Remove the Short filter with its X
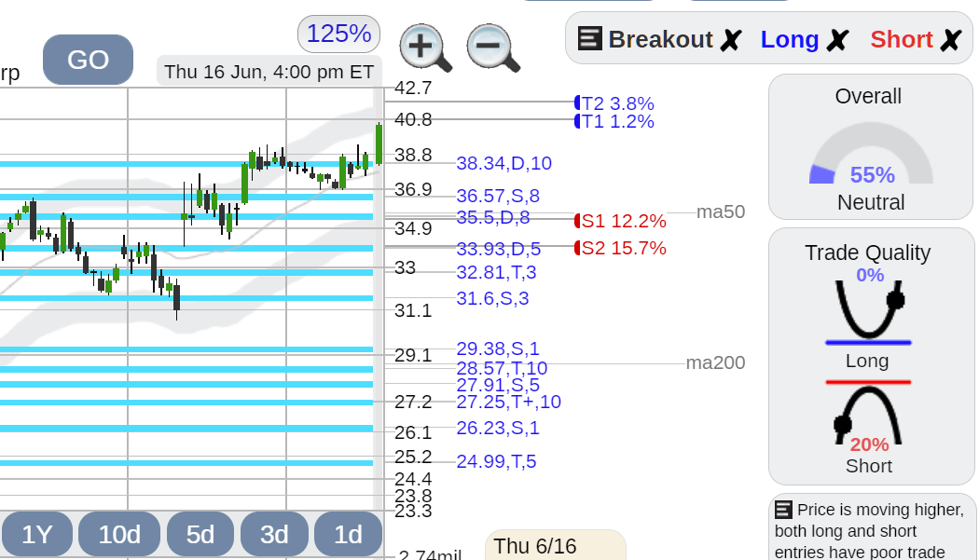Screen dimensions: 979x560 (x=950, y=41)
